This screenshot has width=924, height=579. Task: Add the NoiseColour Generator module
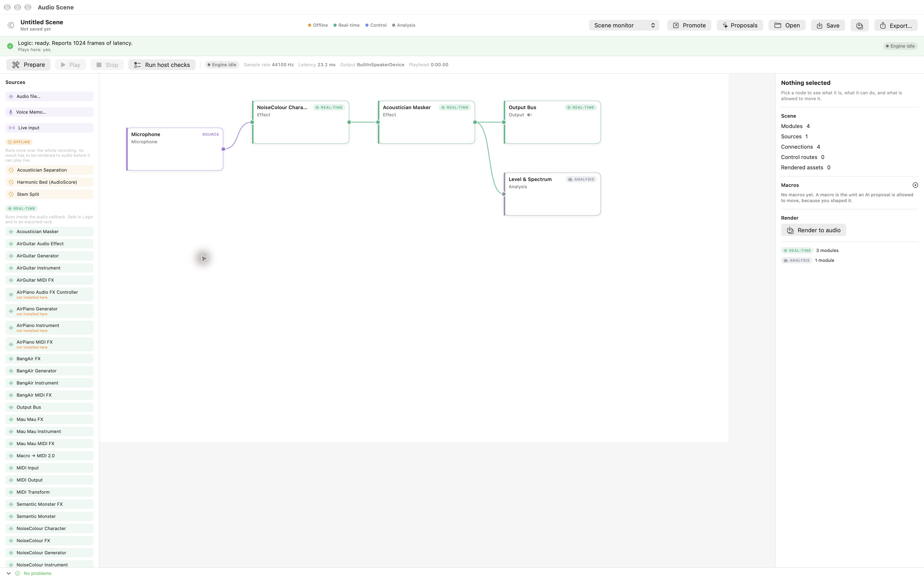49,553
